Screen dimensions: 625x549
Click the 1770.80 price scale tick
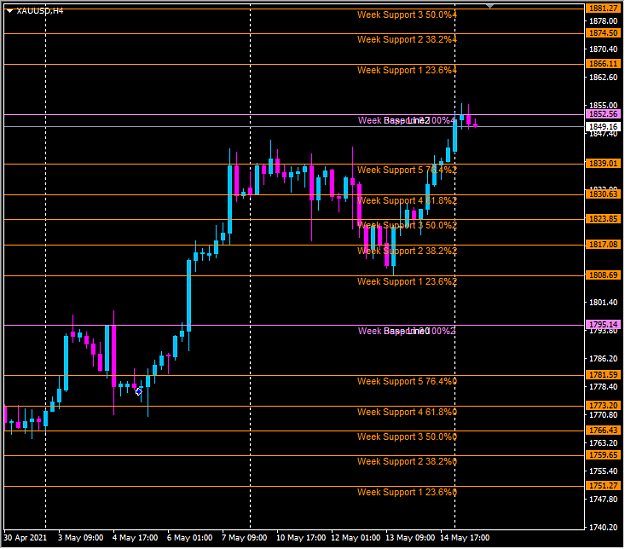point(603,415)
